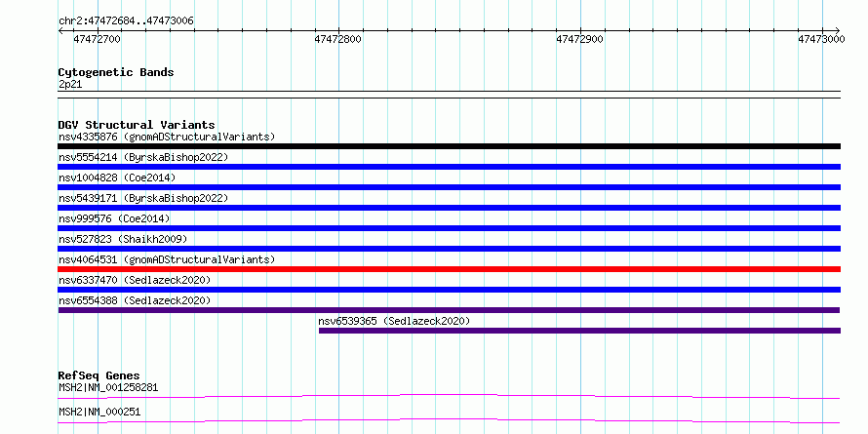
Task: Open the nsv6337470 Sedlazeck2020 label
Action: pyautogui.click(x=135, y=280)
